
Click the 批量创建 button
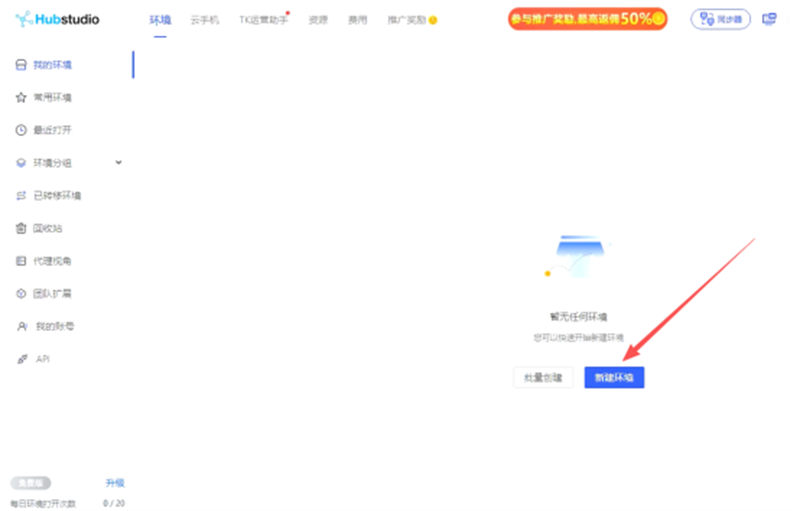(543, 377)
